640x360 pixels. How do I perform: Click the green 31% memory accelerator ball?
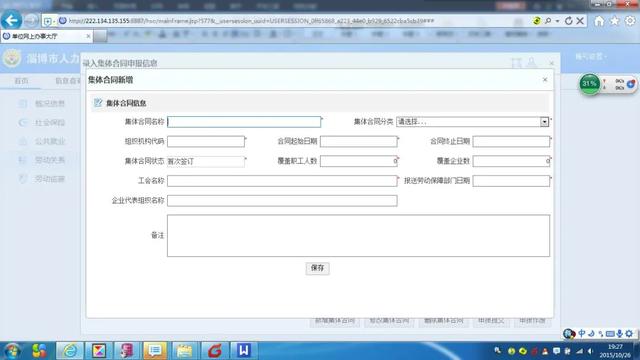click(589, 84)
